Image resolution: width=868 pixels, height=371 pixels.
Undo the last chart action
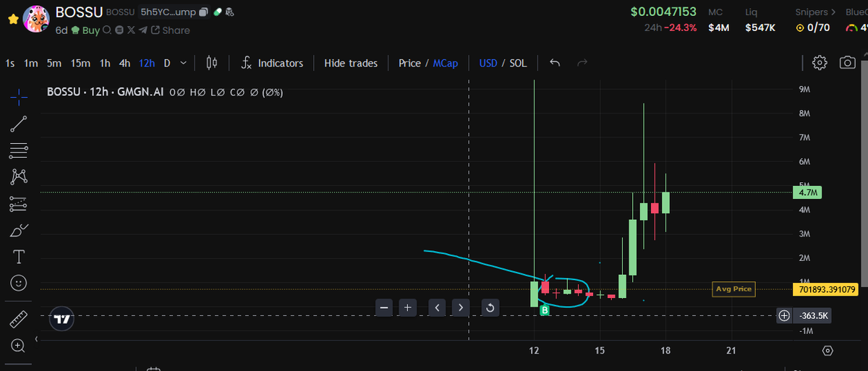tap(555, 63)
